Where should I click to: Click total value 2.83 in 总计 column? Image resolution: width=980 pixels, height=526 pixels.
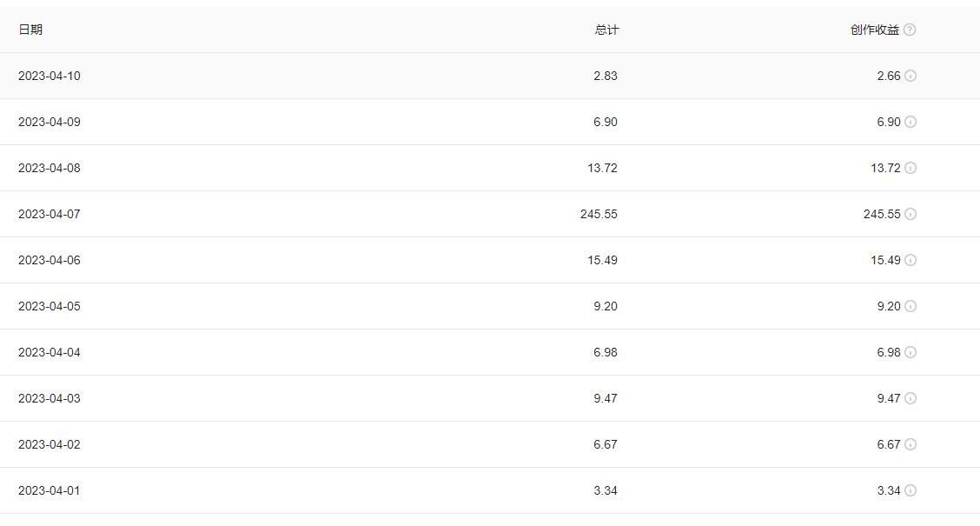(x=606, y=76)
